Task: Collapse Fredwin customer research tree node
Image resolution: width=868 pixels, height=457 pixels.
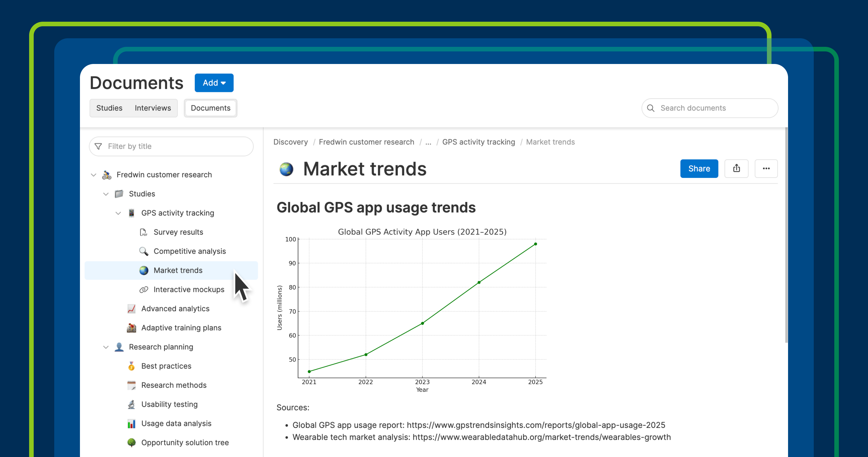Action: 94,175
